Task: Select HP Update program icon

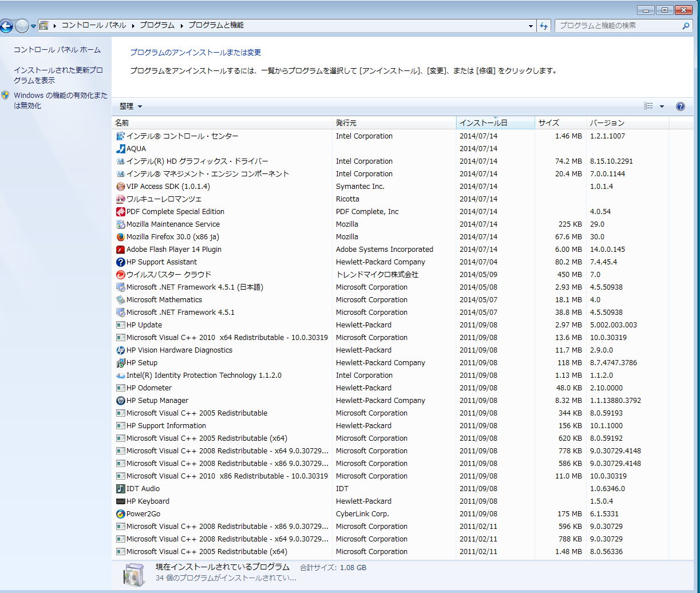Action: pyautogui.click(x=120, y=325)
